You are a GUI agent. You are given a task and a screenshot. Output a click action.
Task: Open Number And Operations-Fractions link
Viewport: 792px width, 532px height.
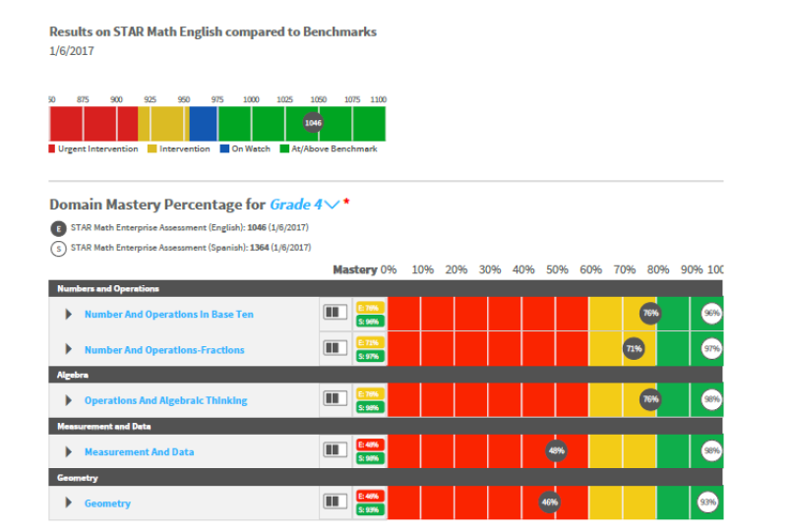click(x=164, y=350)
